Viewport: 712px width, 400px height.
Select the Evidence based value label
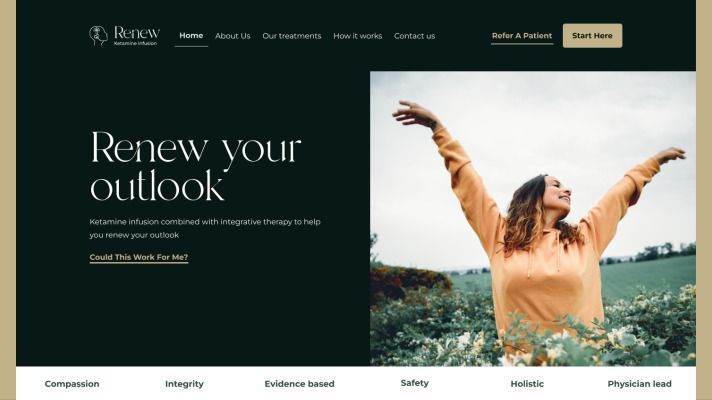coord(299,384)
